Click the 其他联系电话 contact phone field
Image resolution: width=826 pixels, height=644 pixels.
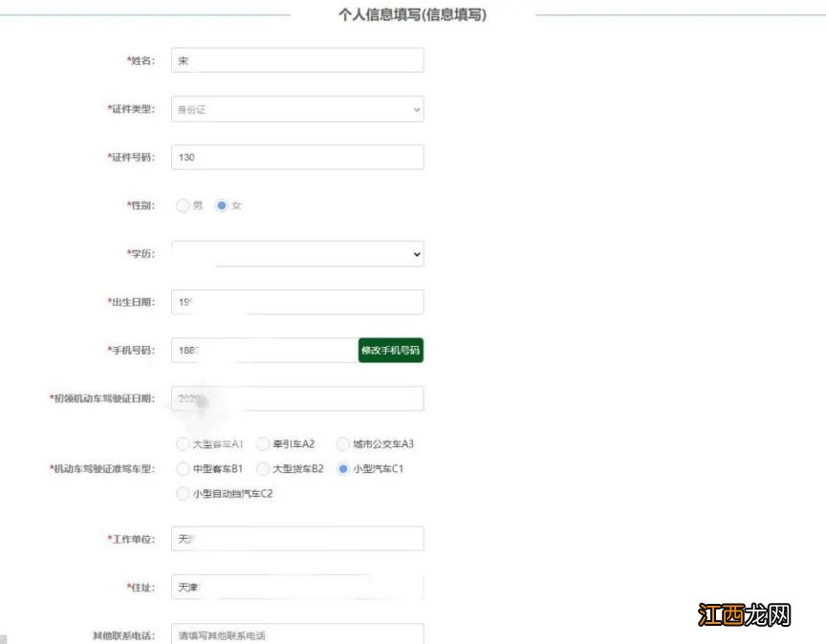pos(296,633)
